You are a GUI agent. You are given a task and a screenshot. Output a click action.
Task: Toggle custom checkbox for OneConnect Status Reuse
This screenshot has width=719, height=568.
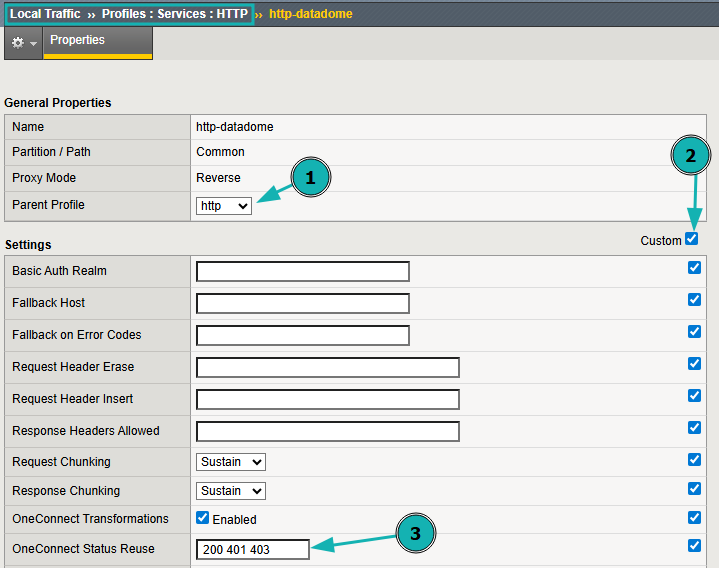[x=694, y=546]
